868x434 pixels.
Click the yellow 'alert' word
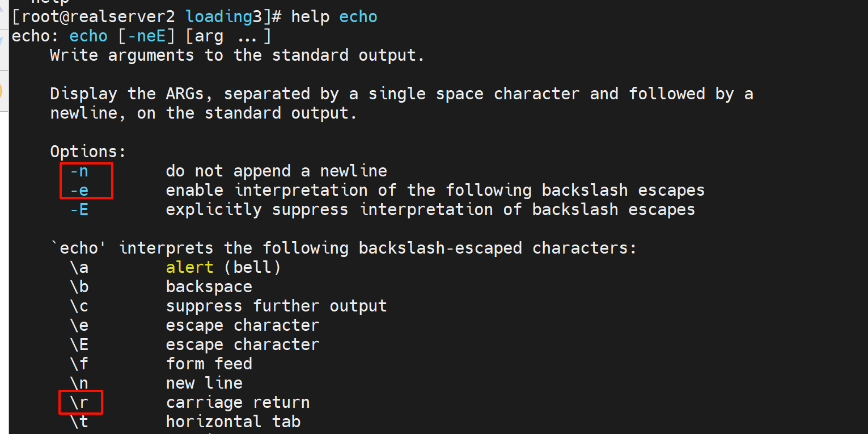point(189,267)
